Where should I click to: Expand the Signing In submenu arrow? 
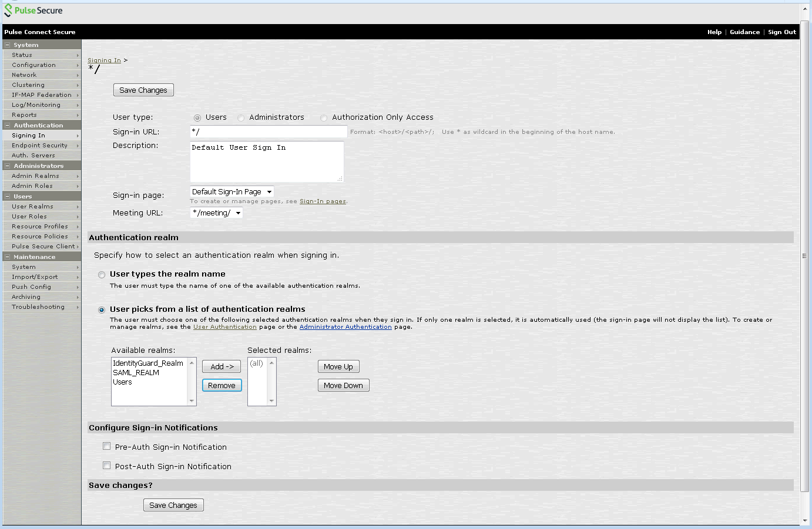click(77, 136)
